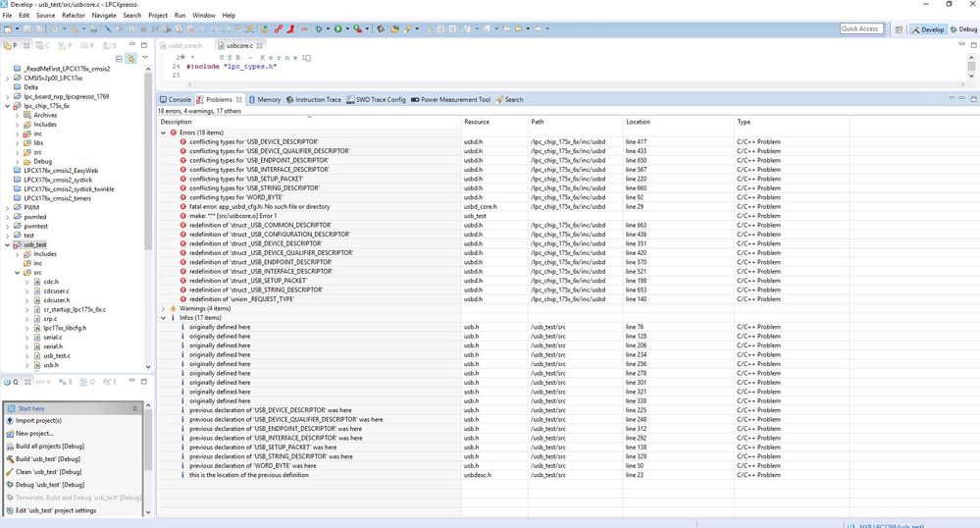Open the Instruction Trace tab
Screen dimensions: 980x528
[313, 99]
